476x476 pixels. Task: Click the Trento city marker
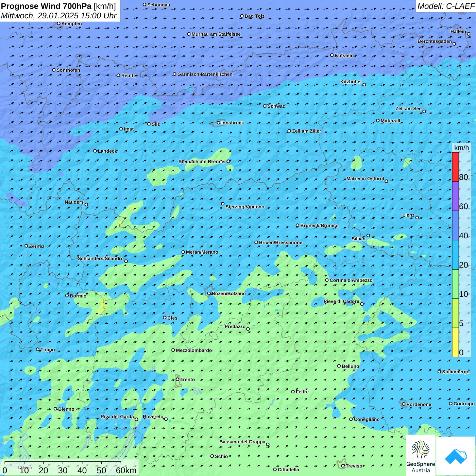177,379
